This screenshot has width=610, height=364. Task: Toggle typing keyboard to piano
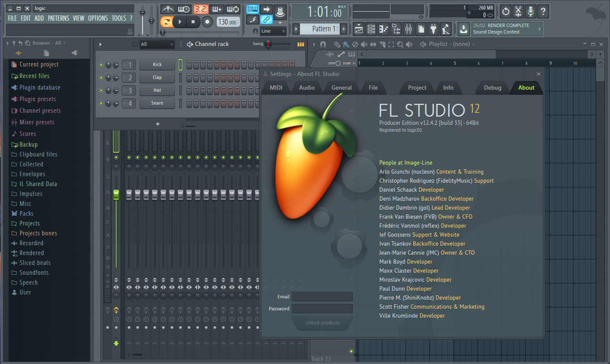[253, 9]
